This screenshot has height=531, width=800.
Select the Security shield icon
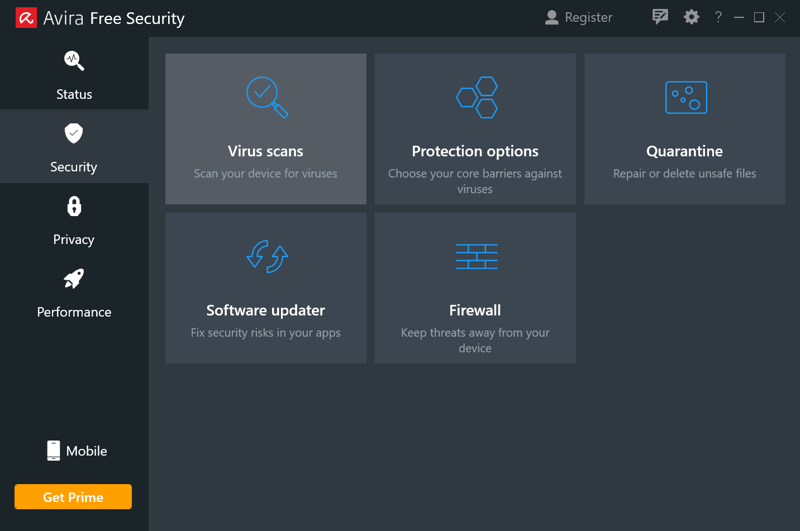pos(74,133)
